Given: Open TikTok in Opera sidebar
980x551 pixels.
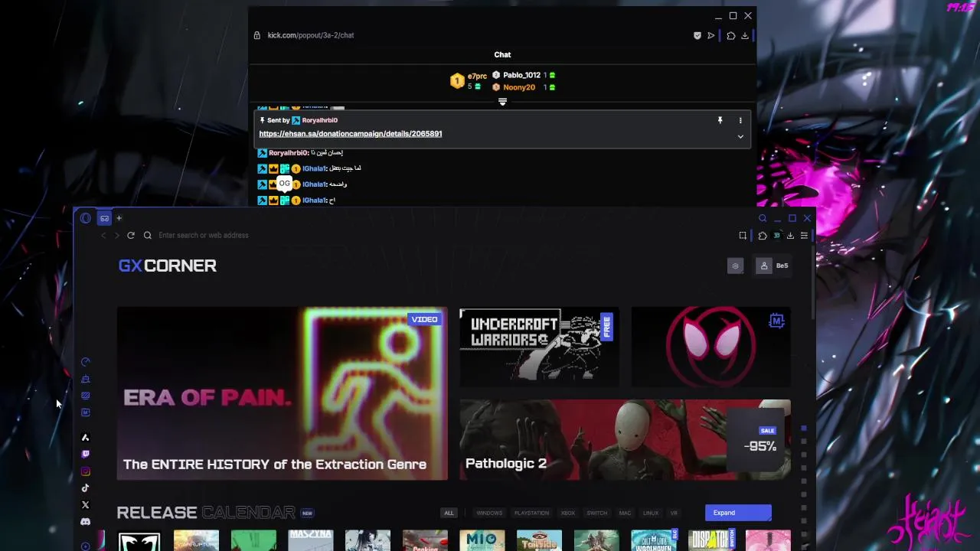Looking at the screenshot, I should pos(86,488).
